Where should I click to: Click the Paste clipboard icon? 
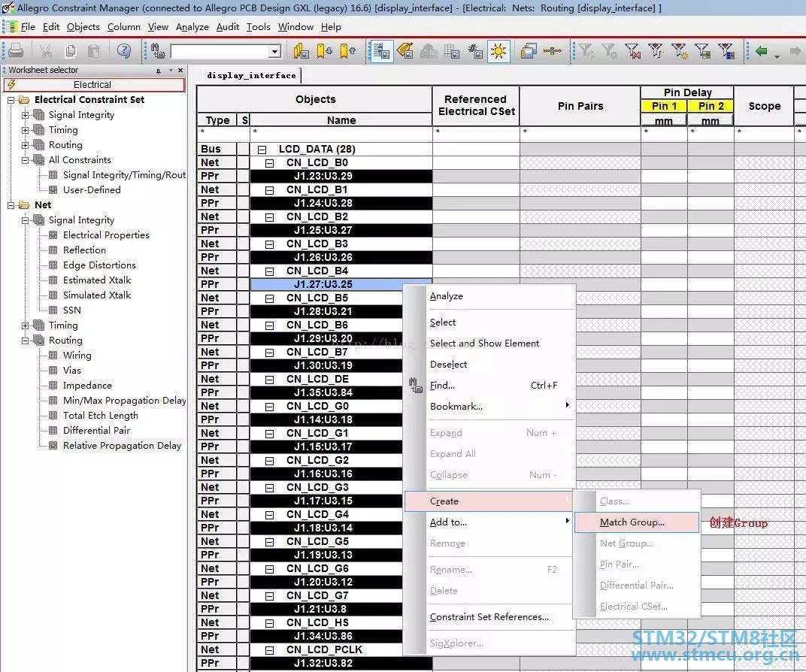93,51
